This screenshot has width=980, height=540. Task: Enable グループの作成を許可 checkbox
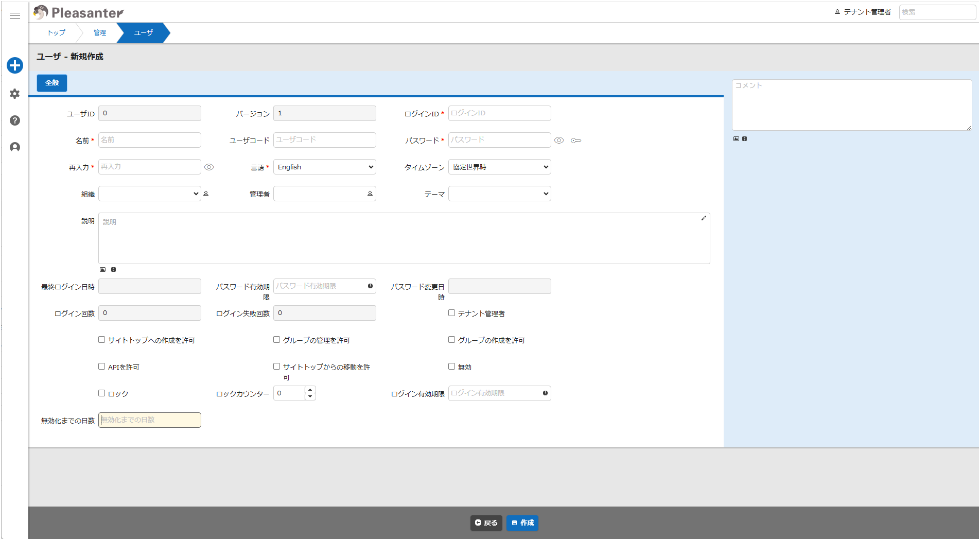coord(451,339)
